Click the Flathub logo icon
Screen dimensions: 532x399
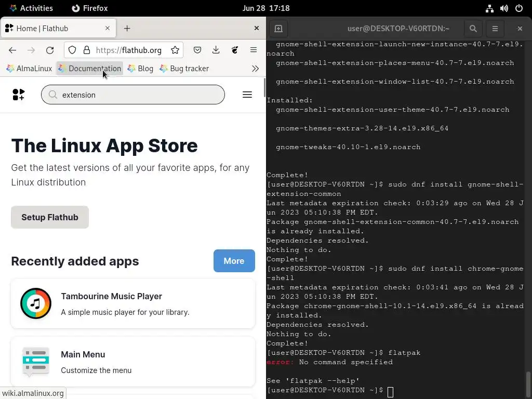coord(19,95)
